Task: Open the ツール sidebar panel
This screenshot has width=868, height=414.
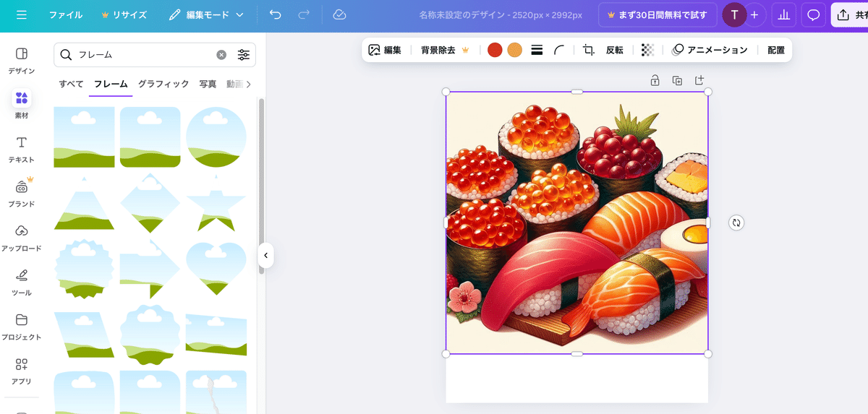Action: point(22,283)
